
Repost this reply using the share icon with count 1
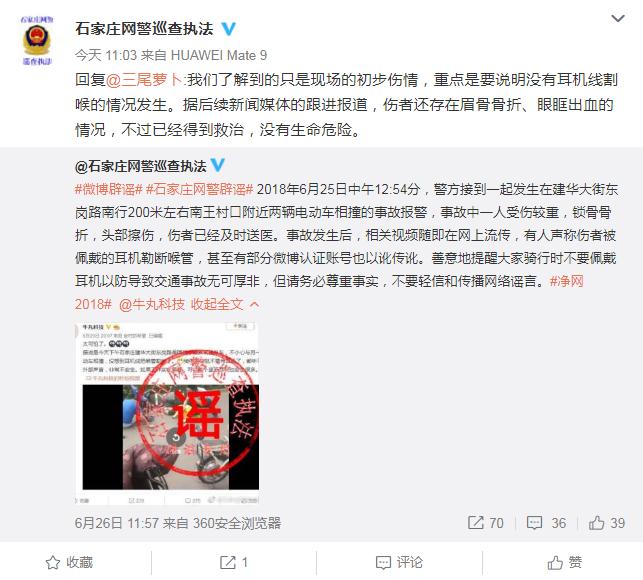pyautogui.click(x=234, y=562)
